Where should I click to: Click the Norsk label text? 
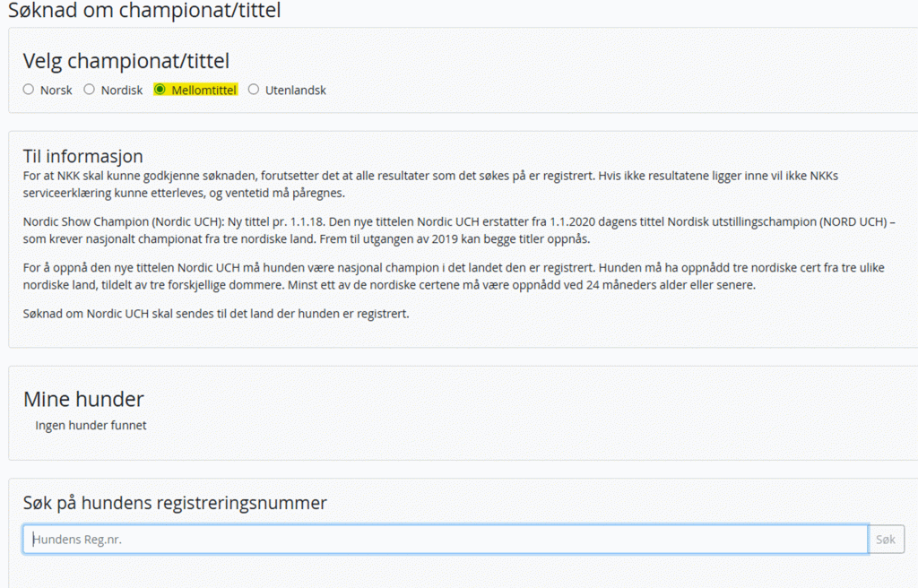[56, 91]
